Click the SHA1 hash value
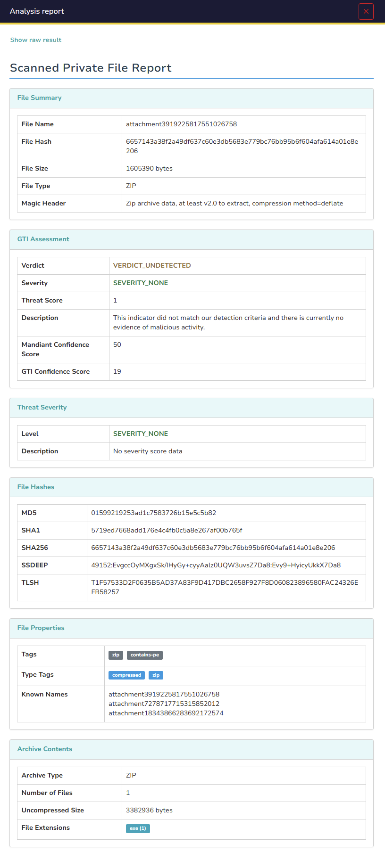 [x=167, y=531]
